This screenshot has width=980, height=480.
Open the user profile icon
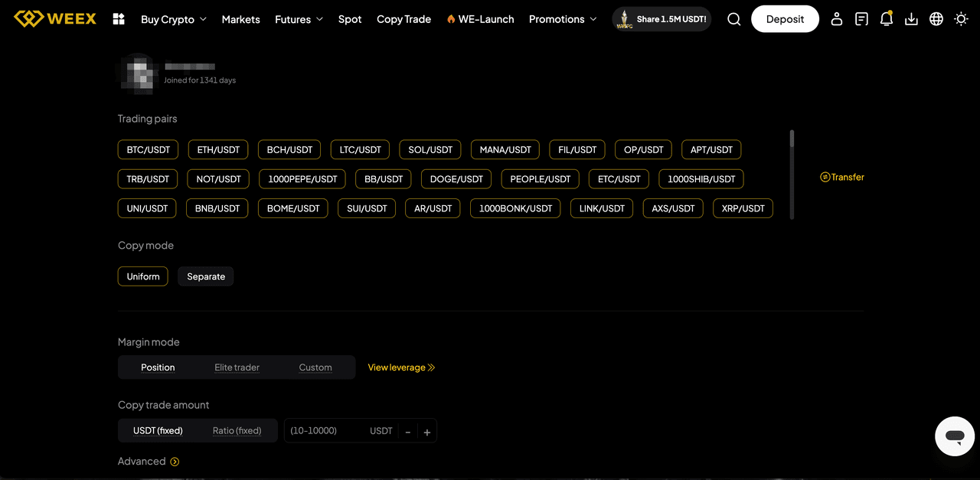point(837,19)
